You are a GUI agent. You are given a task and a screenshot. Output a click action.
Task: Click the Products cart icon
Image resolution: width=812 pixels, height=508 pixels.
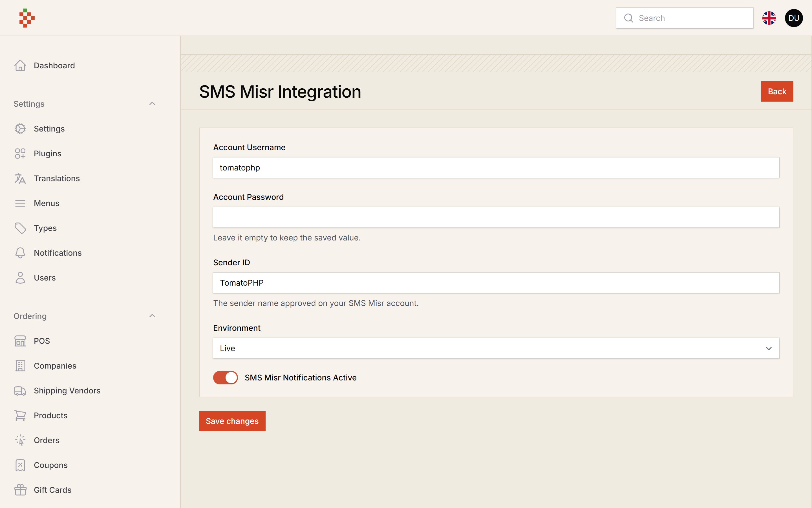point(20,416)
